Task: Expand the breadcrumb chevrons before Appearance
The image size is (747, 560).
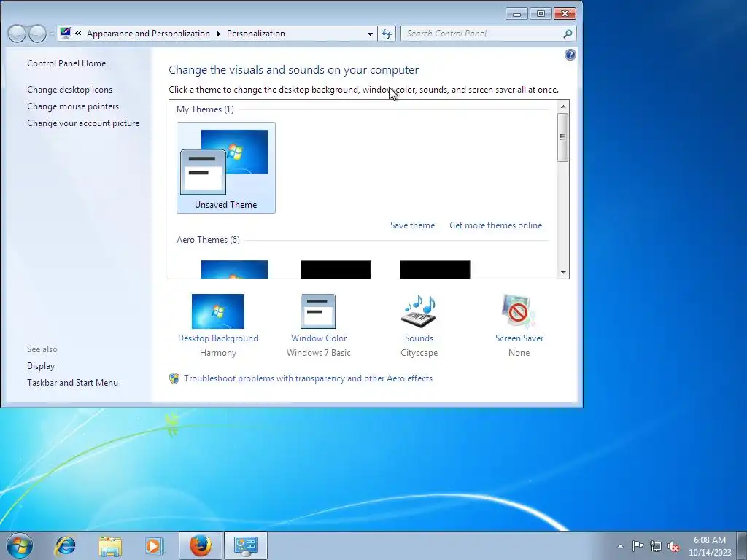Action: tap(78, 34)
